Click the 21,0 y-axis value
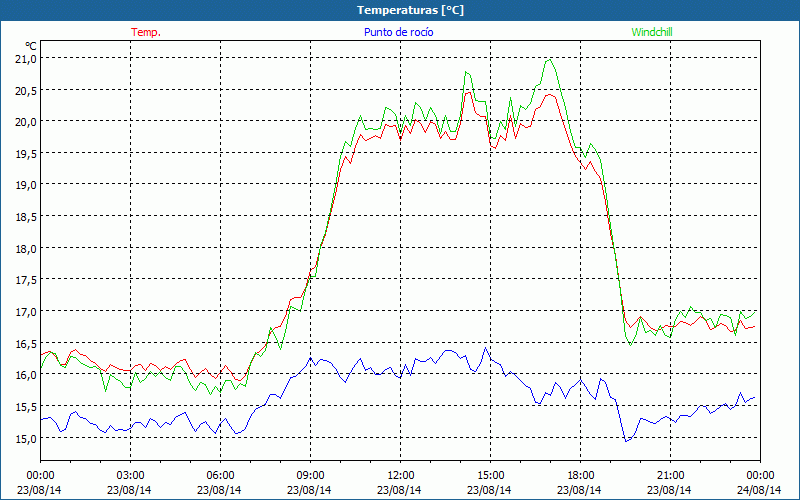Screen dimensions: 800x500 click(x=26, y=59)
